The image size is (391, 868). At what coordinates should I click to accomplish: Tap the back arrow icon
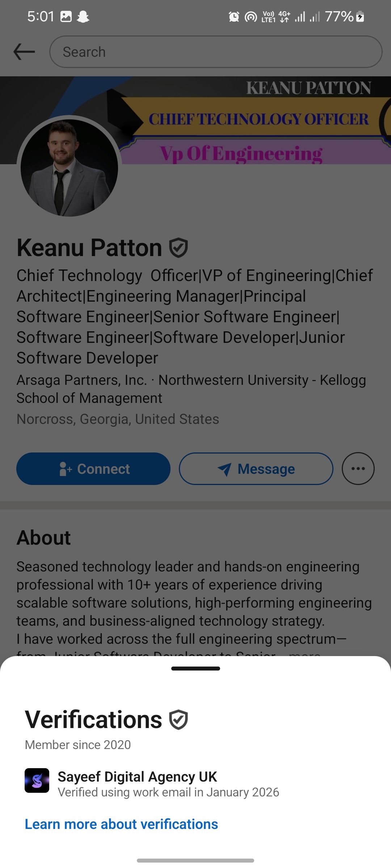(24, 52)
